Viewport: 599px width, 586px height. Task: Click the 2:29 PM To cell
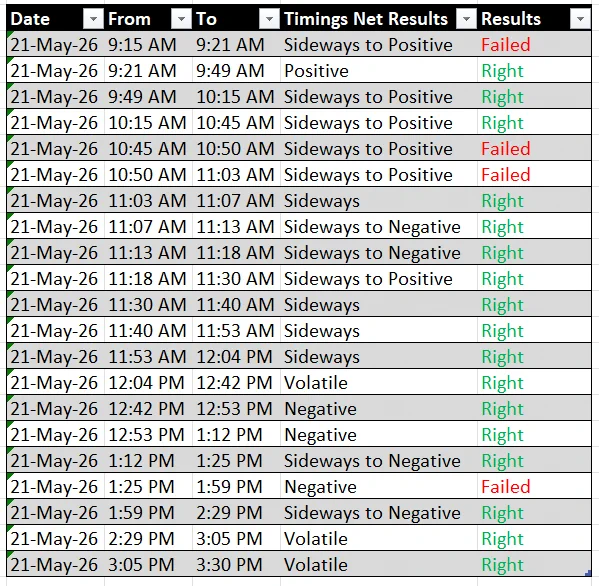(236, 512)
